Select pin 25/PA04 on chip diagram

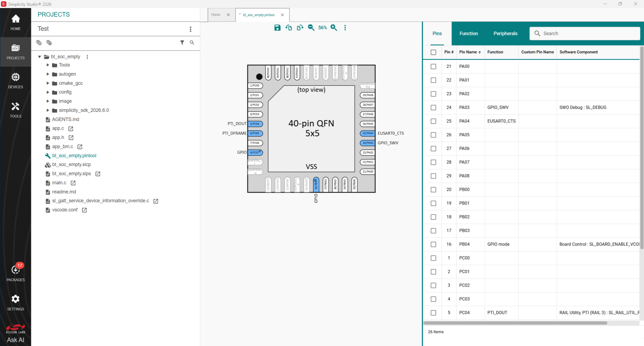click(368, 133)
